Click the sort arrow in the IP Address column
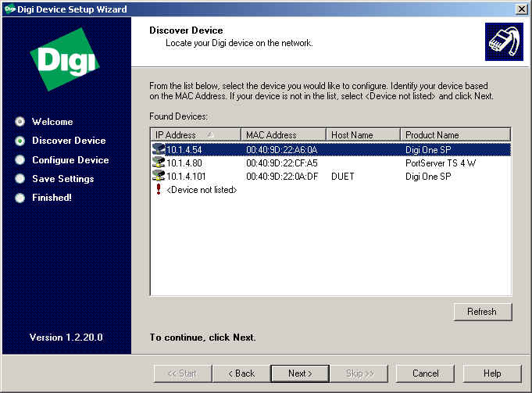 click(x=210, y=134)
